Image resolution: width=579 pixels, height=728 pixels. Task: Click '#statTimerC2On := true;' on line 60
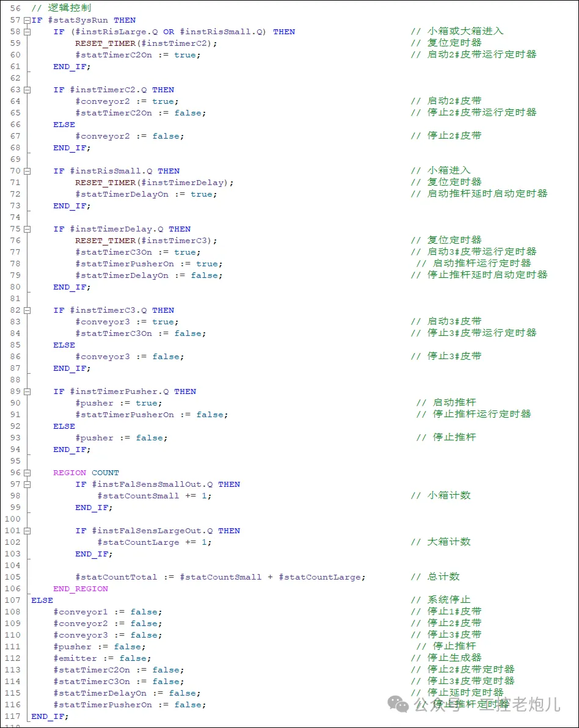[x=138, y=55]
